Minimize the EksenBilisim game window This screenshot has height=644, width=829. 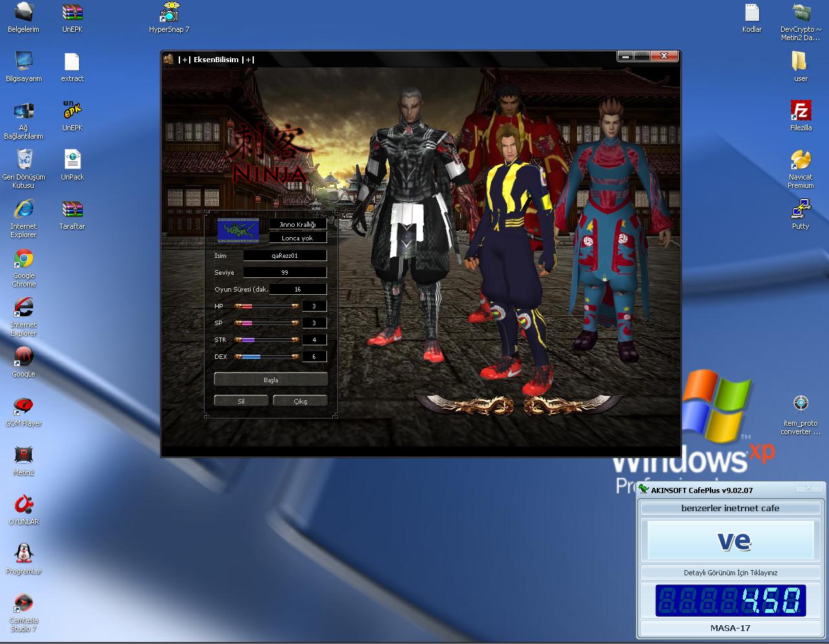pyautogui.click(x=625, y=56)
